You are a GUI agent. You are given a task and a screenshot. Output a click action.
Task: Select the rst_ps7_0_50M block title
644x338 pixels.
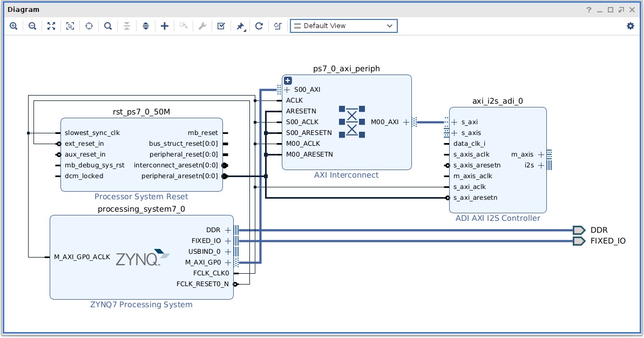(x=141, y=112)
